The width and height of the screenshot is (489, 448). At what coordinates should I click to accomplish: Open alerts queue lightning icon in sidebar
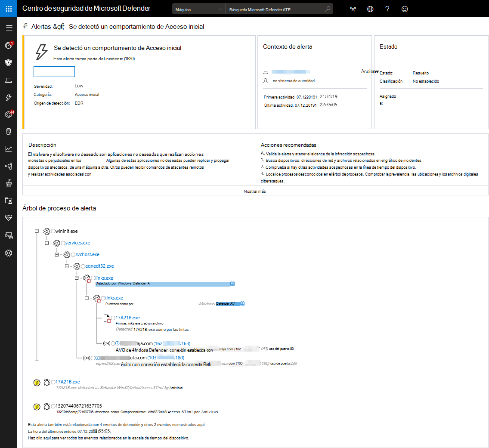9,97
